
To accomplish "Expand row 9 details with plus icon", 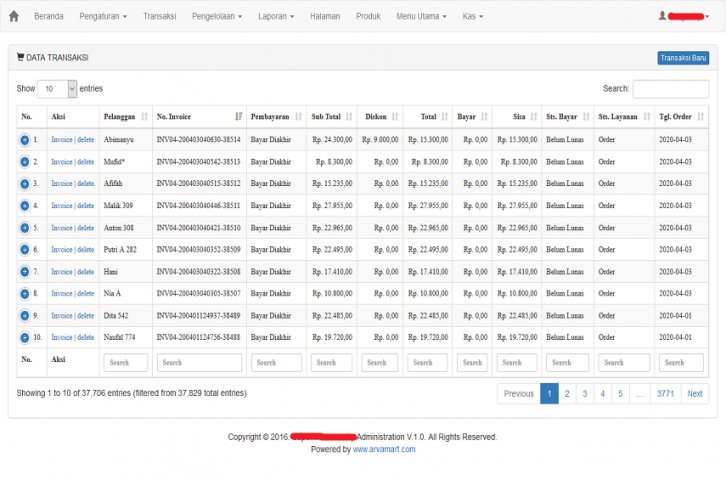I will tap(25, 316).
